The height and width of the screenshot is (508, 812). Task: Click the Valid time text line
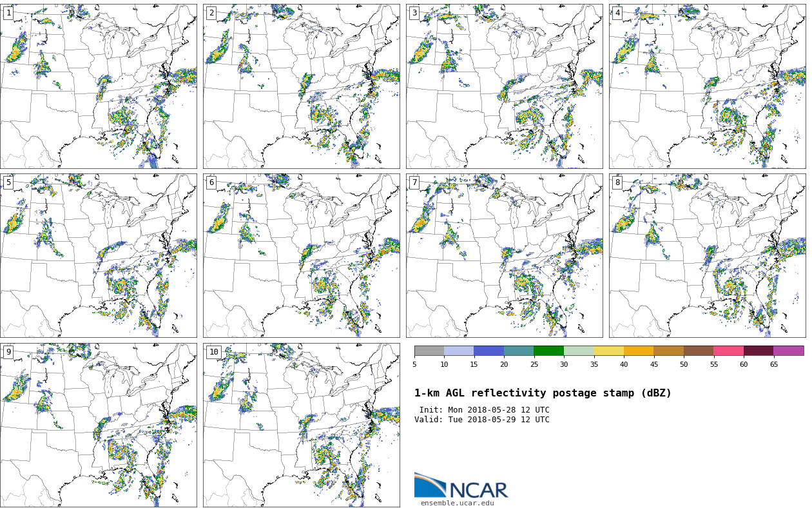click(482, 420)
